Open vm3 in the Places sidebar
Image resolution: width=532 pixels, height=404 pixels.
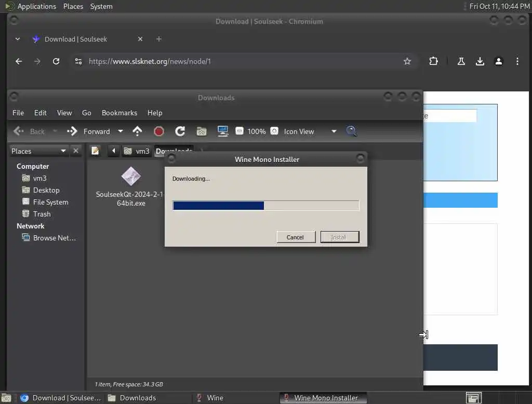tap(39, 179)
